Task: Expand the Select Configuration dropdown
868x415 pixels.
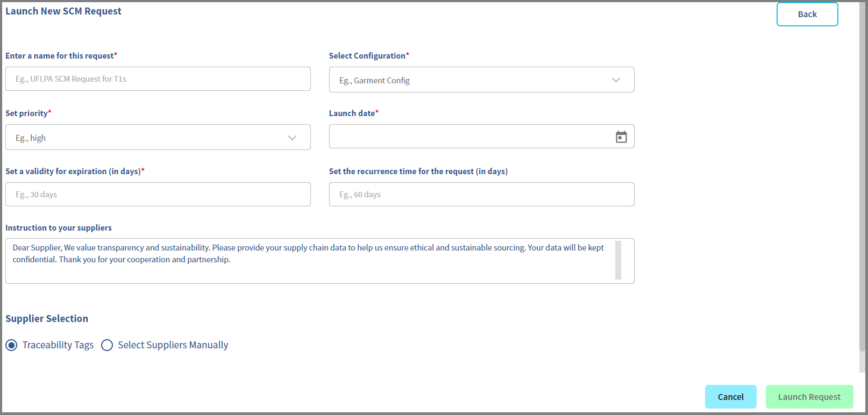Action: coord(481,80)
